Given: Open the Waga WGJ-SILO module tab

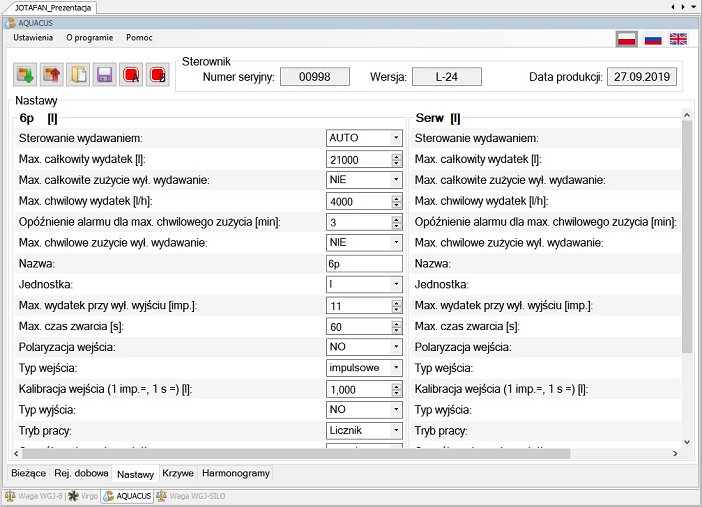Looking at the screenshot, I should tap(191, 496).
